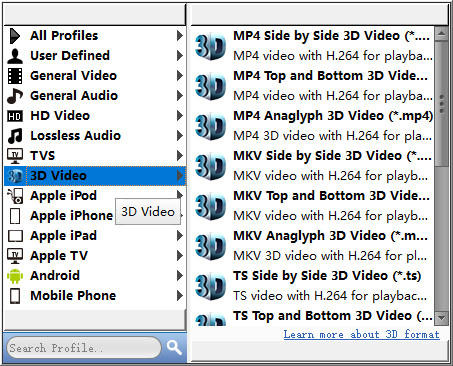Choose MKV Side by Side 3D Video profile

pos(313,166)
